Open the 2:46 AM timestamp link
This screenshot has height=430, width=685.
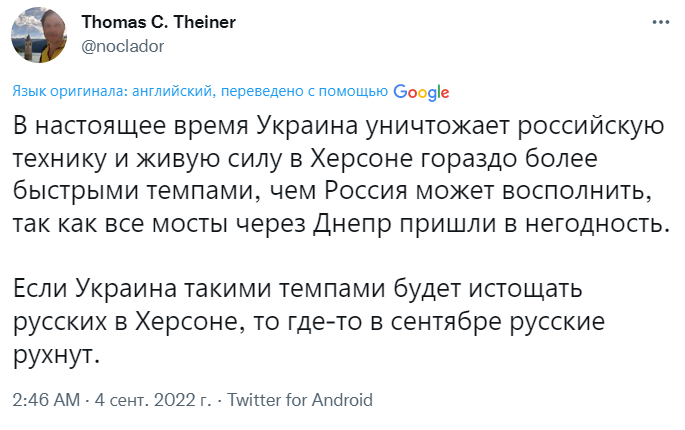(x=46, y=400)
